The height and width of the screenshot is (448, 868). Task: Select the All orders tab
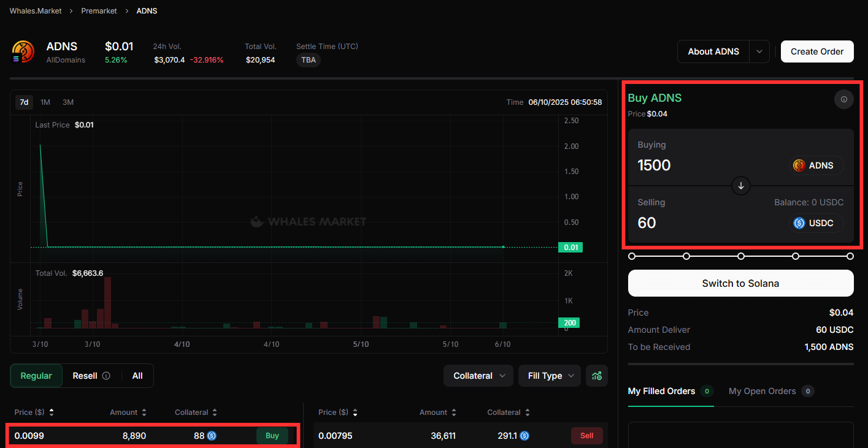tap(137, 376)
